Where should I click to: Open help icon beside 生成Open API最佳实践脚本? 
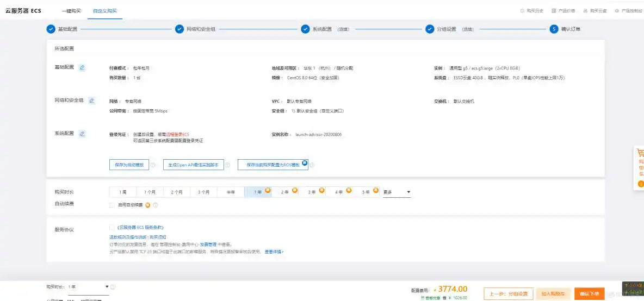(x=227, y=165)
